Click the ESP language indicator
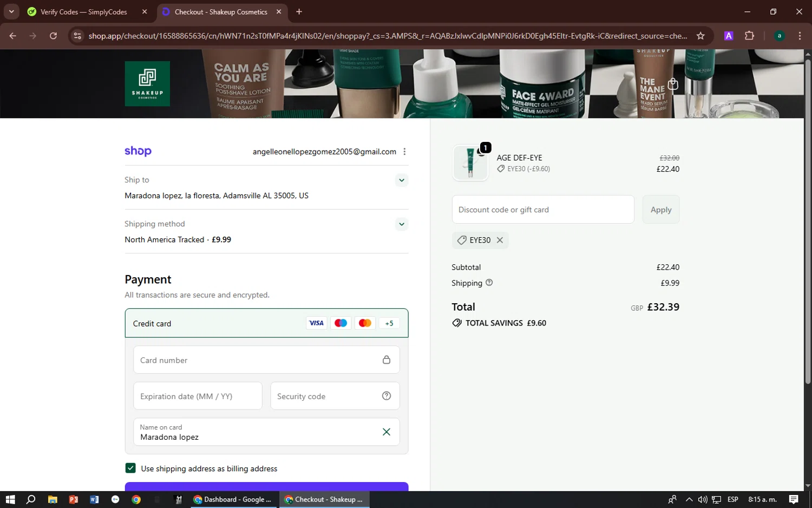This screenshot has width=812, height=508. pos(733,499)
